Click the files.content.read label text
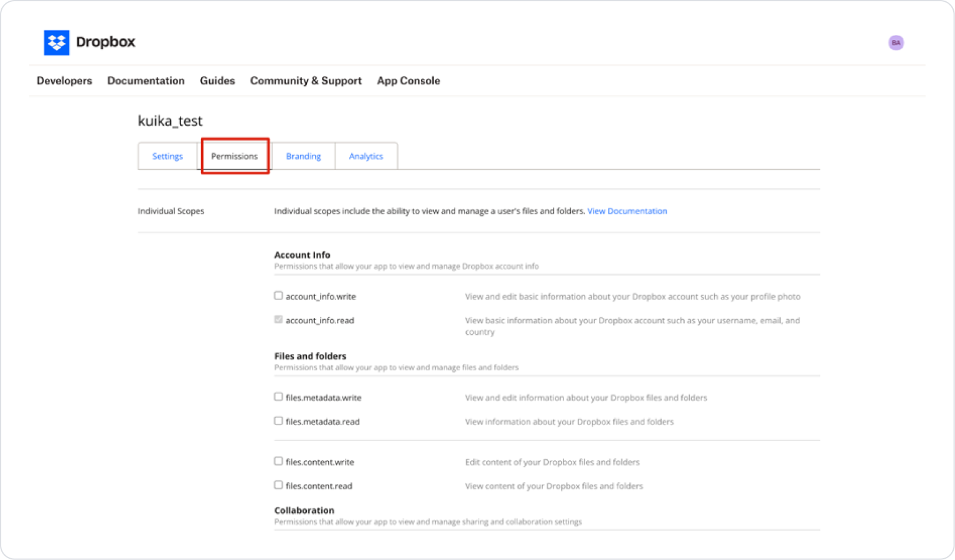 coord(319,486)
